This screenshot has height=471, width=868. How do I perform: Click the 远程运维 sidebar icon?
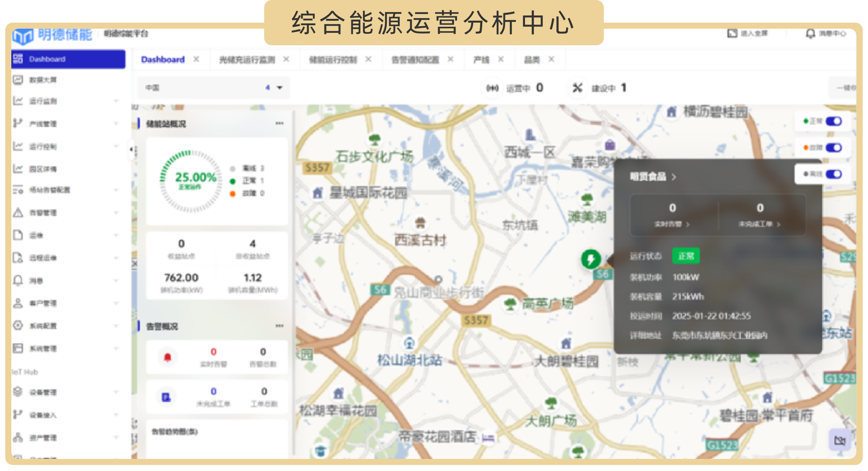pyautogui.click(x=18, y=258)
